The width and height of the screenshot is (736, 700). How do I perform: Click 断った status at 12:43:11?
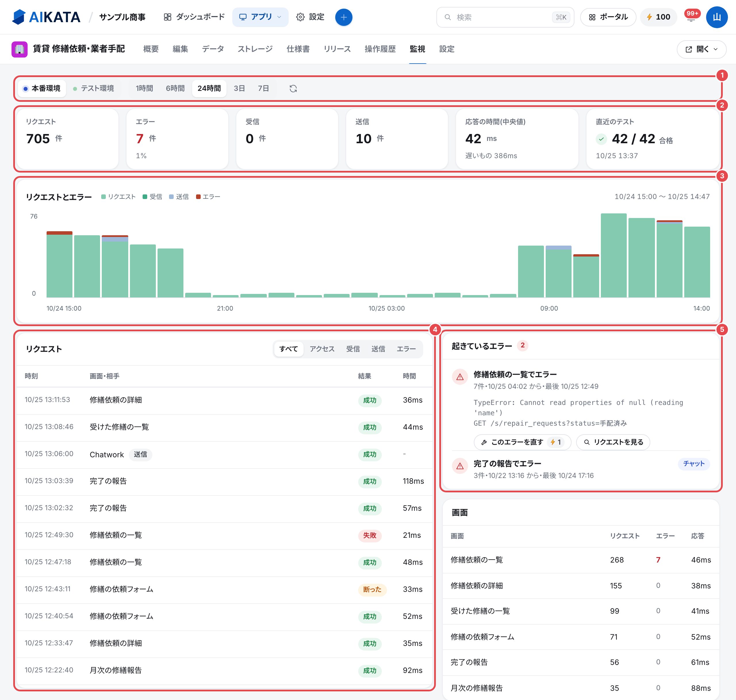point(372,590)
